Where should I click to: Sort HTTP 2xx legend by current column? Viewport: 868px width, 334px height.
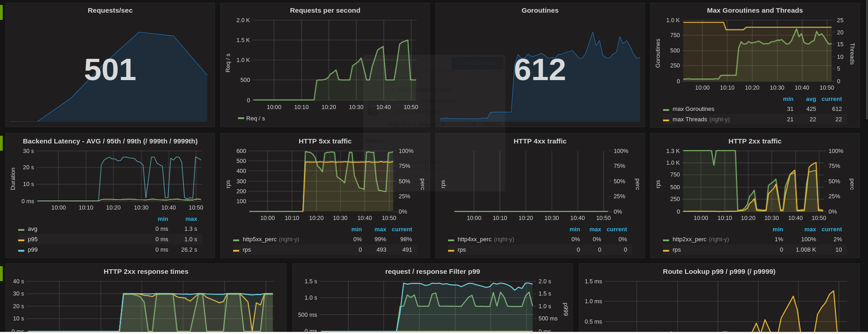pyautogui.click(x=832, y=229)
